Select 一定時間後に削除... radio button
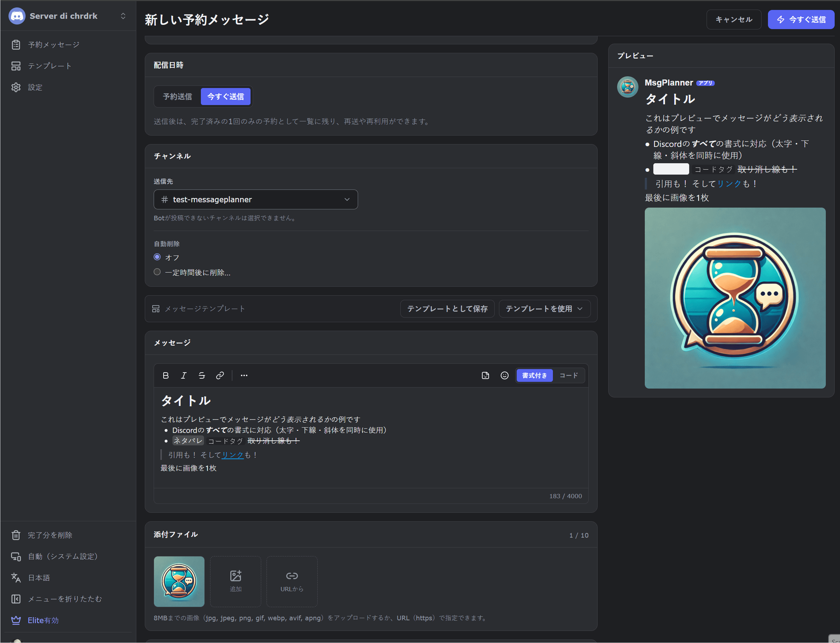840x643 pixels. click(x=157, y=272)
